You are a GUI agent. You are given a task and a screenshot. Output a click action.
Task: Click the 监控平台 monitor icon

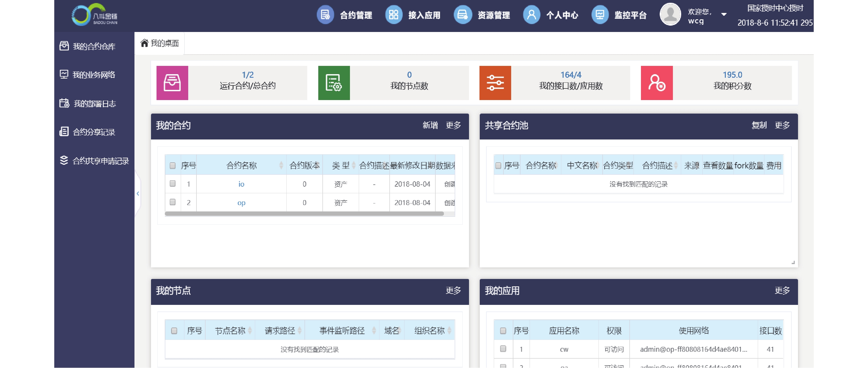tap(600, 15)
